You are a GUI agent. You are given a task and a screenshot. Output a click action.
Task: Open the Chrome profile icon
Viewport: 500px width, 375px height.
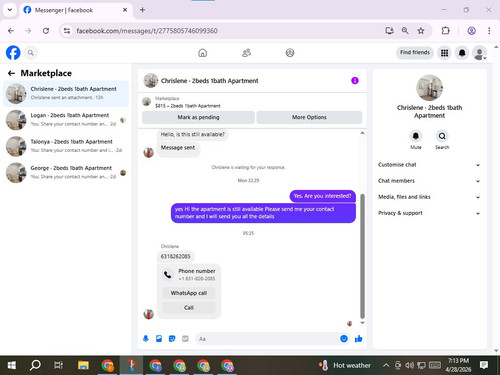[471, 31]
